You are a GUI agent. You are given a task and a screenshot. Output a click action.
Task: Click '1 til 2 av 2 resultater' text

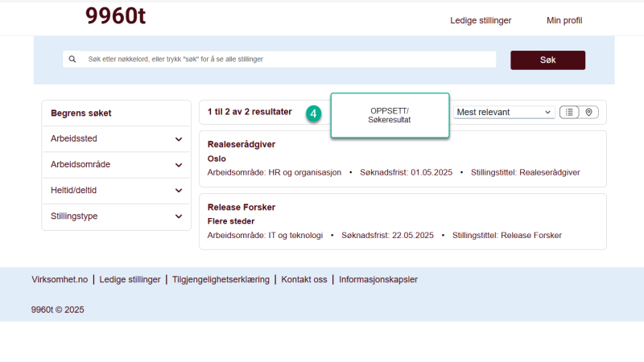coord(250,112)
